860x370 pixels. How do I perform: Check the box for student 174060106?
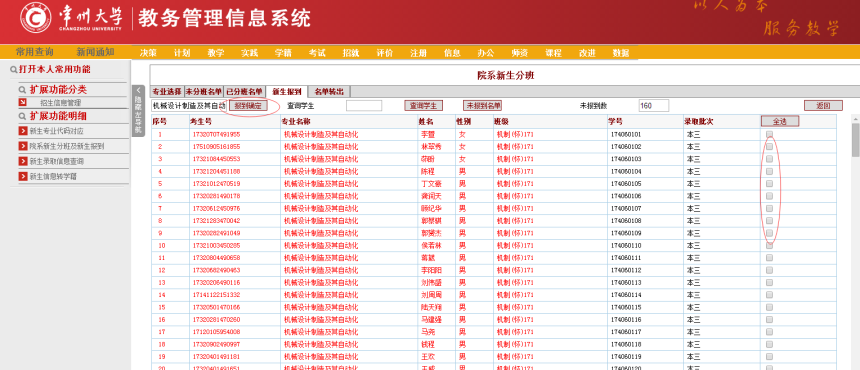point(770,196)
